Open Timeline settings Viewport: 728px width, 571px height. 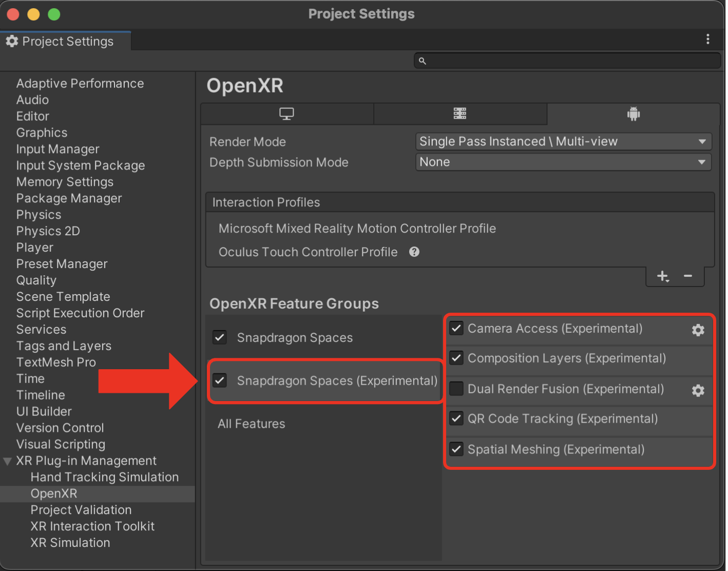coord(41,395)
